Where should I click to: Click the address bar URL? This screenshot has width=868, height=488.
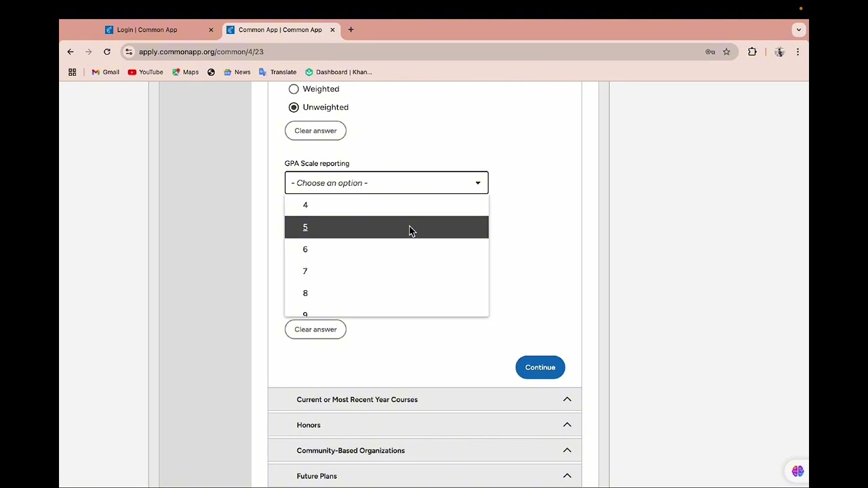[x=201, y=52]
